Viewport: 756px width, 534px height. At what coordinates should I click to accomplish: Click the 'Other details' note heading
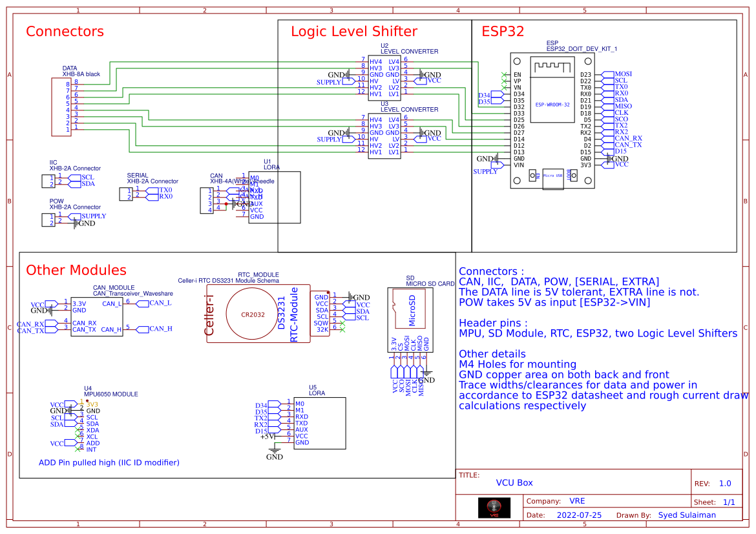coord(492,354)
